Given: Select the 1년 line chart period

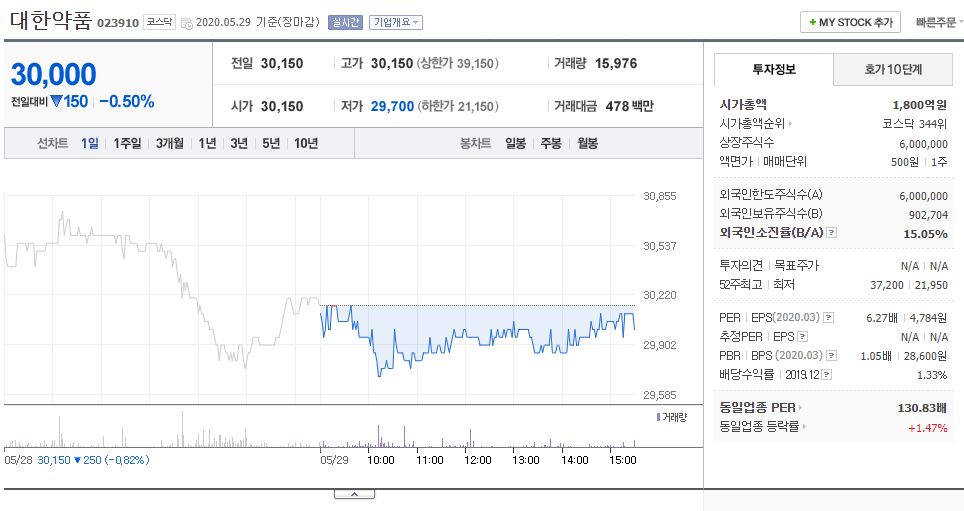Looking at the screenshot, I should coord(207,143).
